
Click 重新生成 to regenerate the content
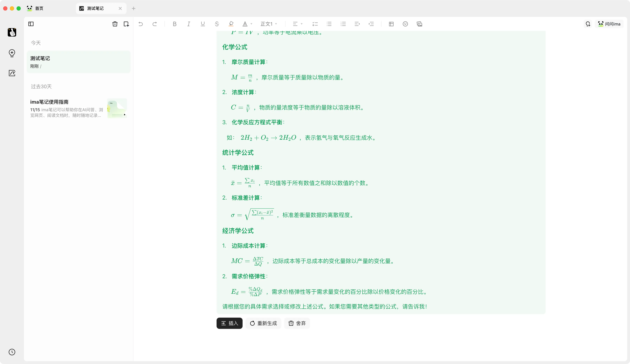tap(263, 323)
